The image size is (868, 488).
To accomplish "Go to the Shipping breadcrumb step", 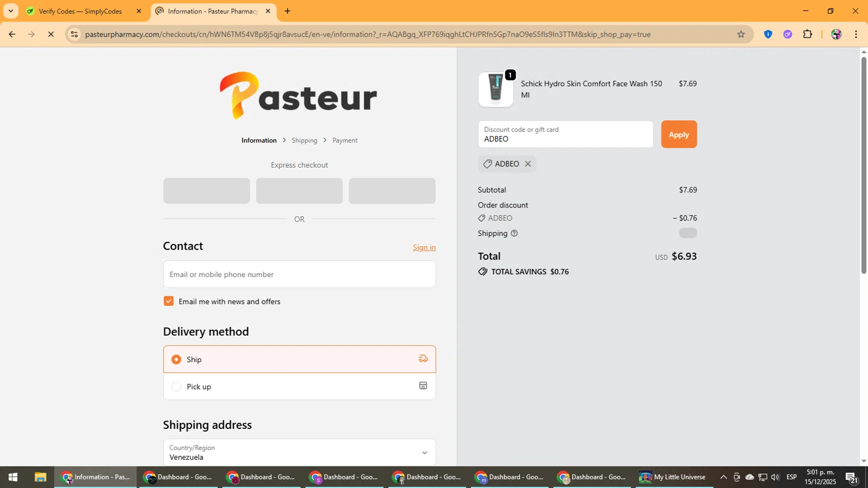I will pyautogui.click(x=304, y=141).
